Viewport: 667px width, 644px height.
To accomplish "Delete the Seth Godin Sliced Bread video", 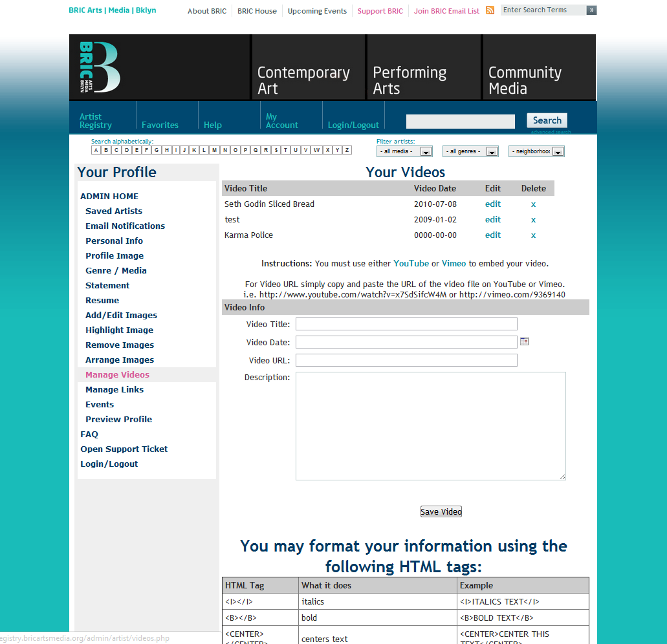I will pyautogui.click(x=533, y=204).
